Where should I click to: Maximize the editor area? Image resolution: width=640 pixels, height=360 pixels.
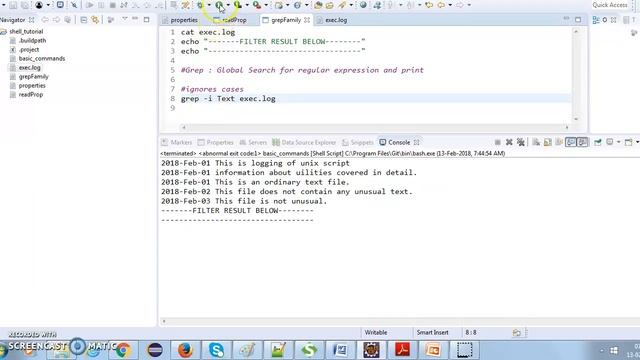[x=578, y=20]
